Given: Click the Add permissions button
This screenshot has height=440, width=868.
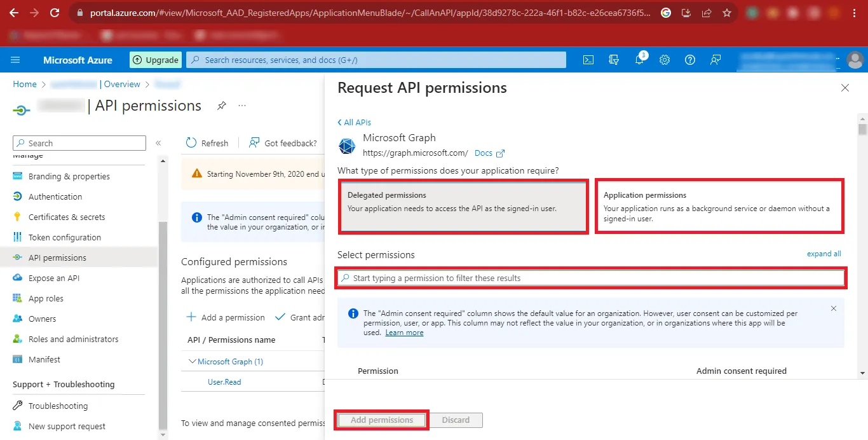Looking at the screenshot, I should (x=381, y=420).
